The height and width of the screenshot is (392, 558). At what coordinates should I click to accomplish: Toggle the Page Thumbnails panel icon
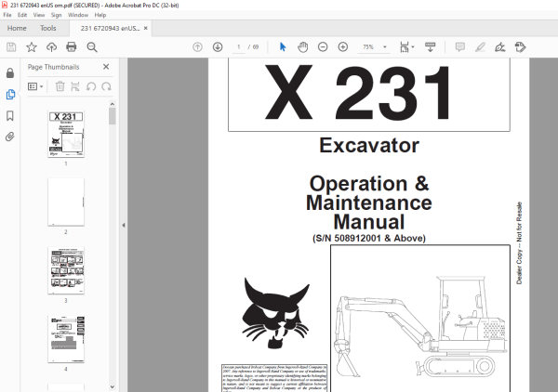(10, 94)
